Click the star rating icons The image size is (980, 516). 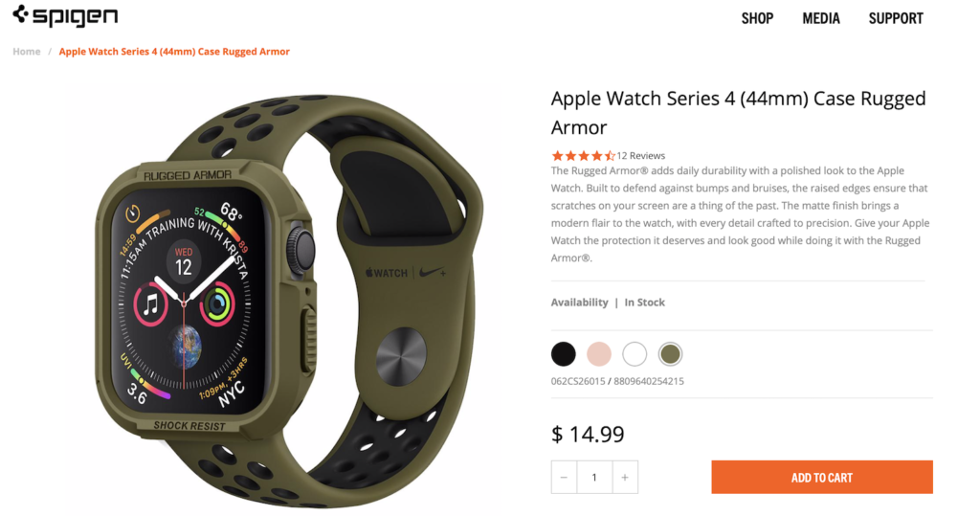583,156
